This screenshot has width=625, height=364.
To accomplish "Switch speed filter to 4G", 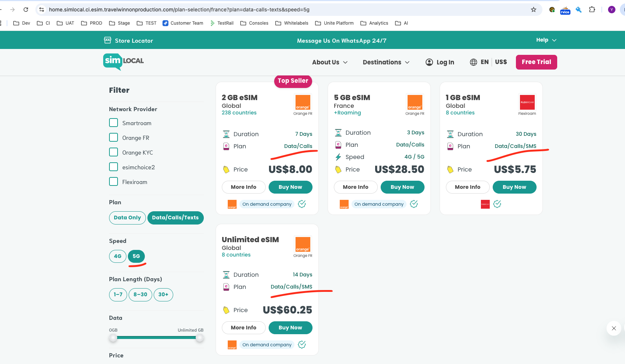I will pyautogui.click(x=118, y=256).
